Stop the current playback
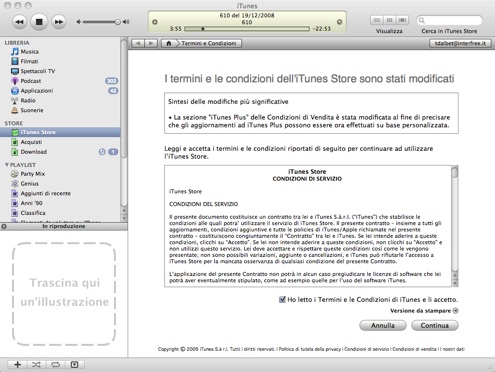This screenshot has width=495, height=372. 39,22
